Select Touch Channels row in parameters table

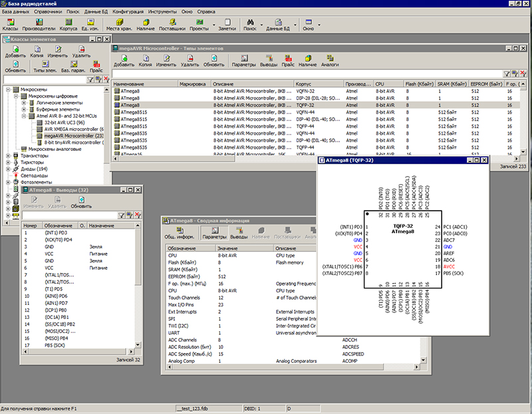[x=241, y=298]
